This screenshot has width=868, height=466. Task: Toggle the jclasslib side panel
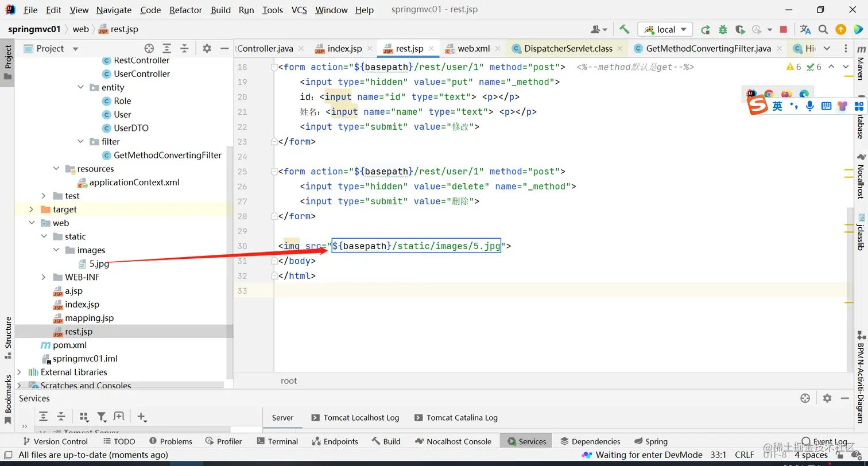point(860,232)
